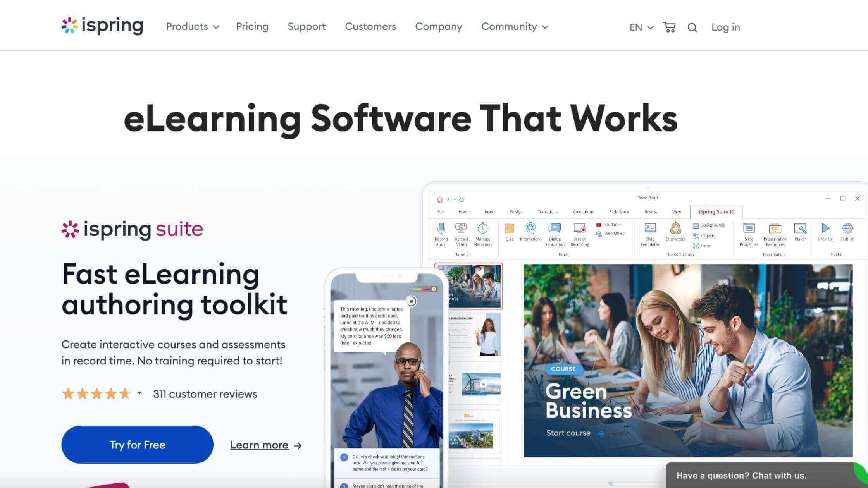Screen dimensions: 868x488
Task: Click the Try for Free button
Action: coord(137,445)
